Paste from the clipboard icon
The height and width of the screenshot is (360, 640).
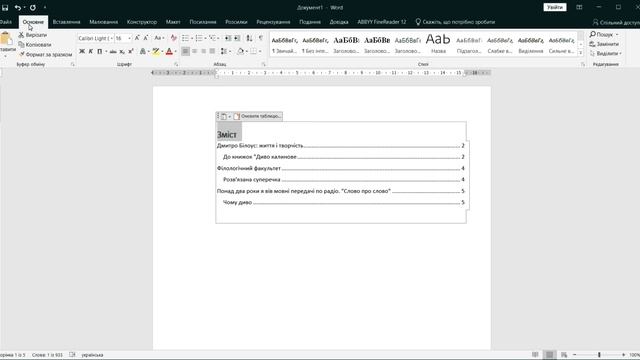[x=6, y=39]
